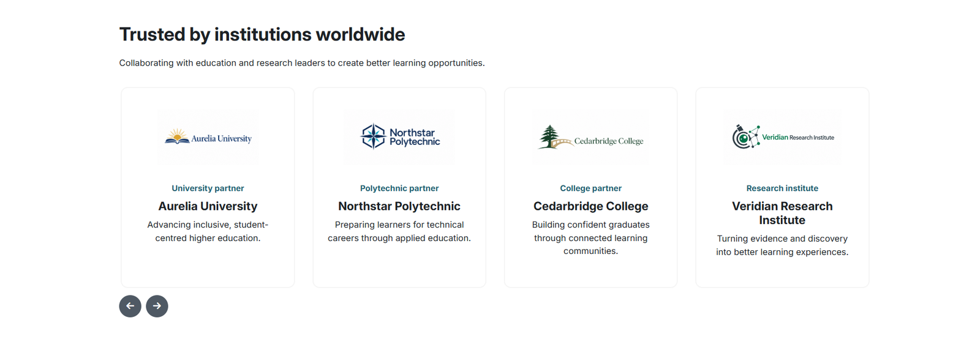Select the Aurelia University heading
The width and height of the screenshot is (980, 342).
point(208,206)
